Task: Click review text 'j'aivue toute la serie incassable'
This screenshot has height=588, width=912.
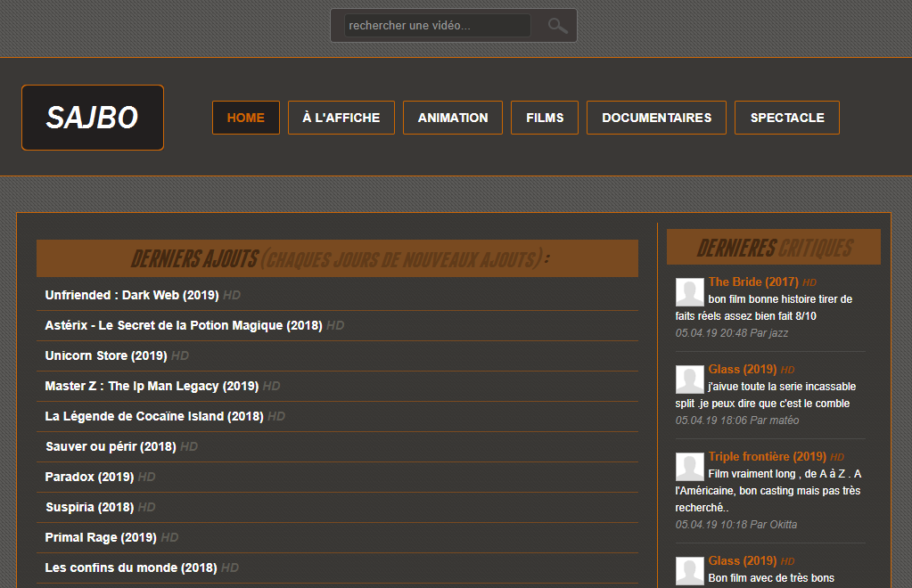Action: coord(766,395)
